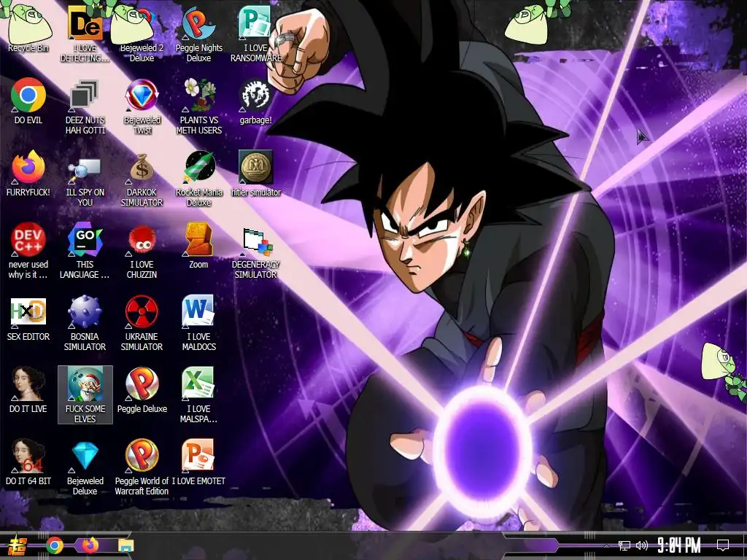The width and height of the screenshot is (747, 560).
Task: Select the Peggle Nights Deluxe shortcut
Action: 198,34
